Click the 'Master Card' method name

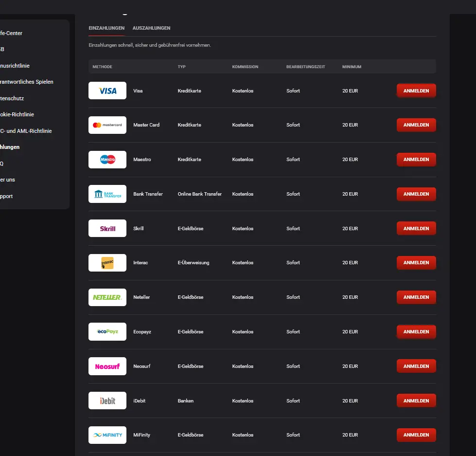pyautogui.click(x=146, y=125)
